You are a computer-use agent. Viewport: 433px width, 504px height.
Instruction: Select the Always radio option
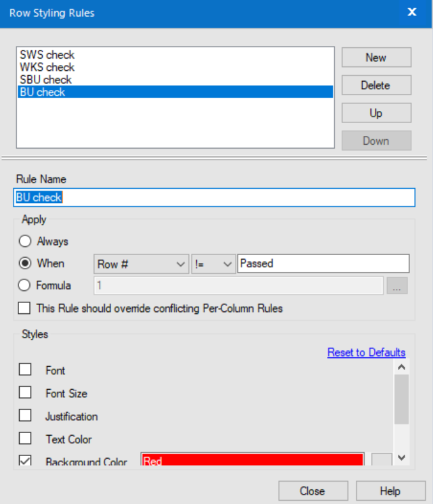pyautogui.click(x=25, y=242)
